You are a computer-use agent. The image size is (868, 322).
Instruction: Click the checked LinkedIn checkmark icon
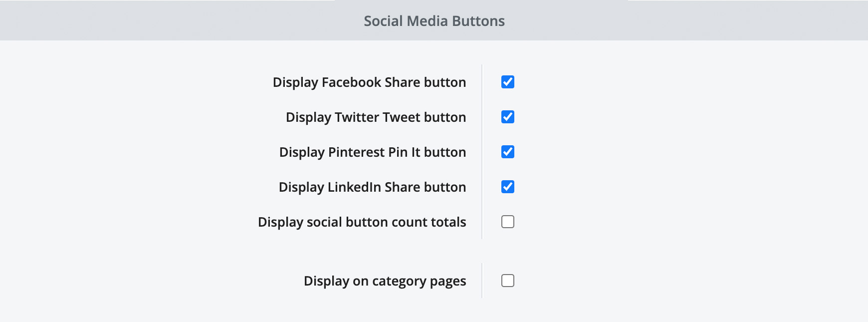507,187
